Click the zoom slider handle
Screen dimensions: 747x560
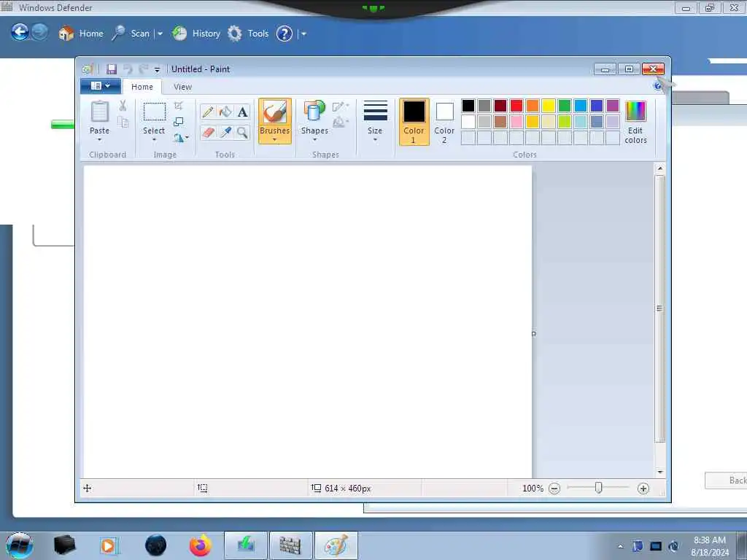point(599,488)
